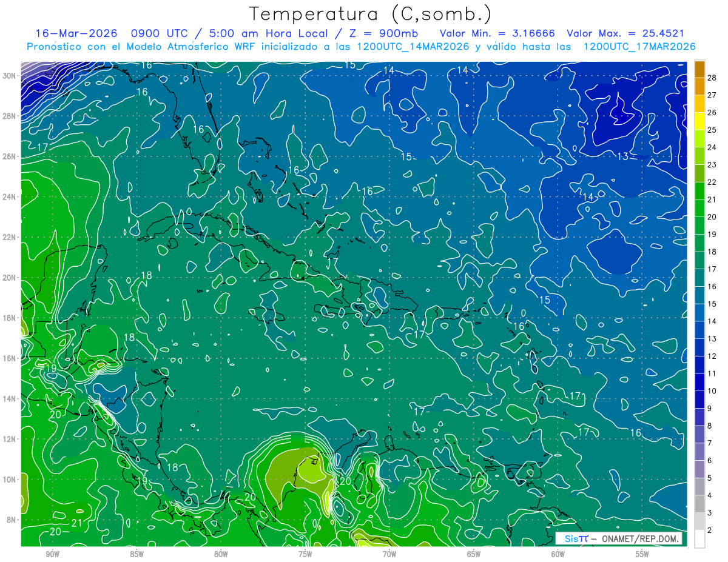Click the color scale label "2"
Viewport: 728px width, 562px height.
[x=710, y=530]
